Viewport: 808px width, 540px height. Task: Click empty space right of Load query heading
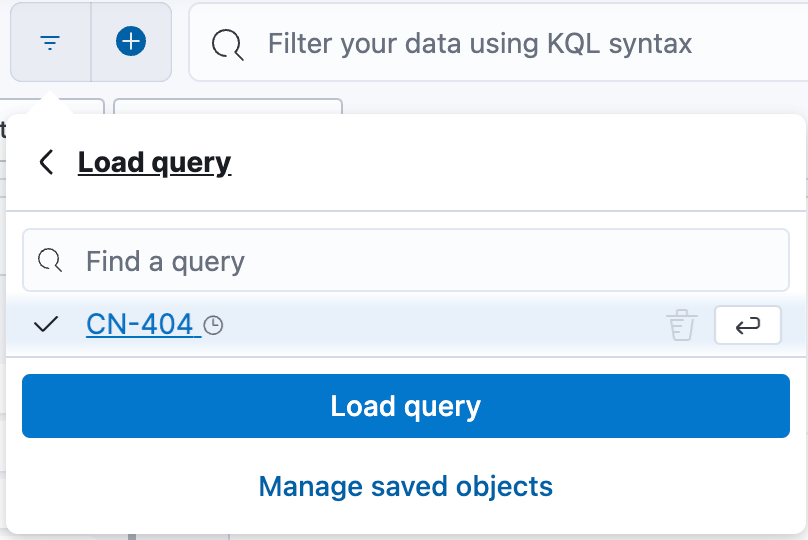[515, 163]
